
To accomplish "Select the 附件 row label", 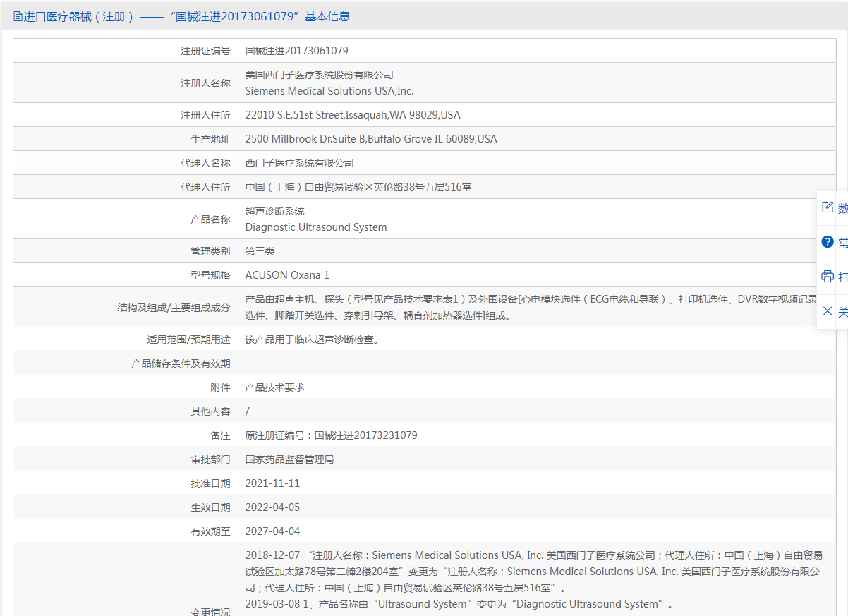I will [220, 387].
